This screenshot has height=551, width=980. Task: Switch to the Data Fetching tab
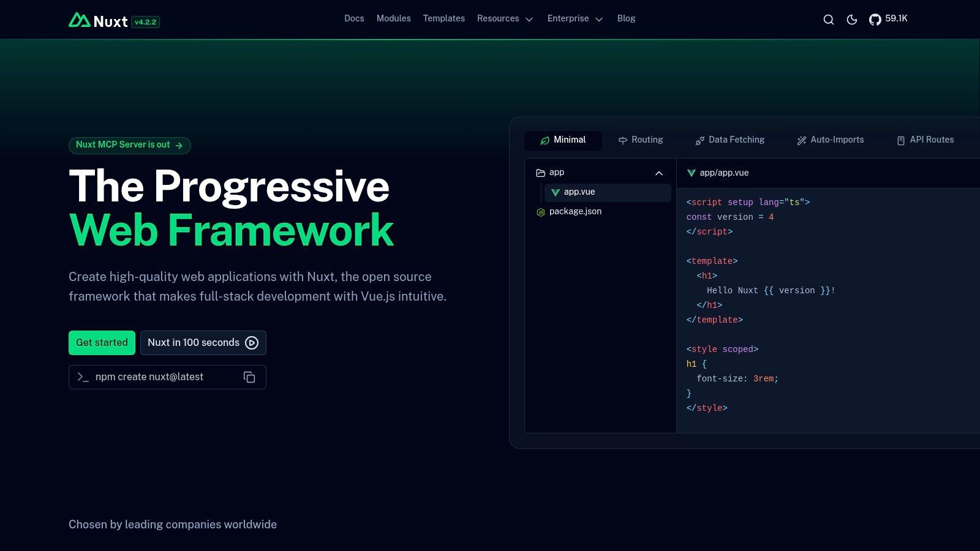pos(730,140)
